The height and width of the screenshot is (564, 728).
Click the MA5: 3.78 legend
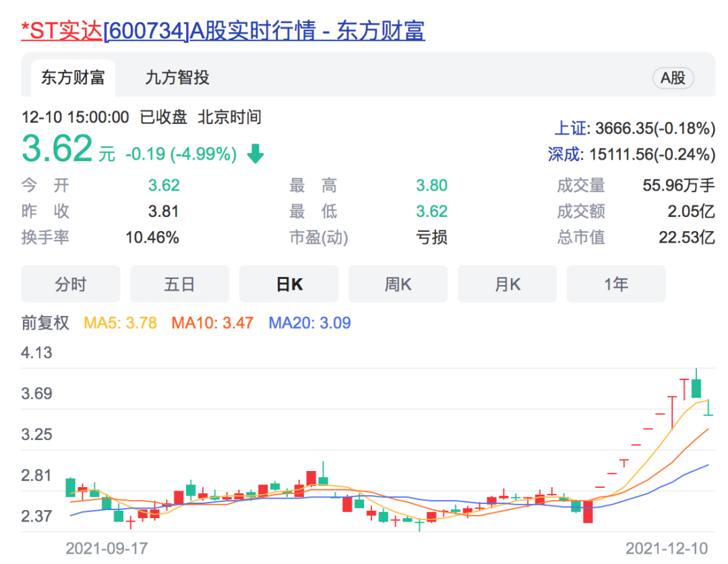tap(120, 323)
